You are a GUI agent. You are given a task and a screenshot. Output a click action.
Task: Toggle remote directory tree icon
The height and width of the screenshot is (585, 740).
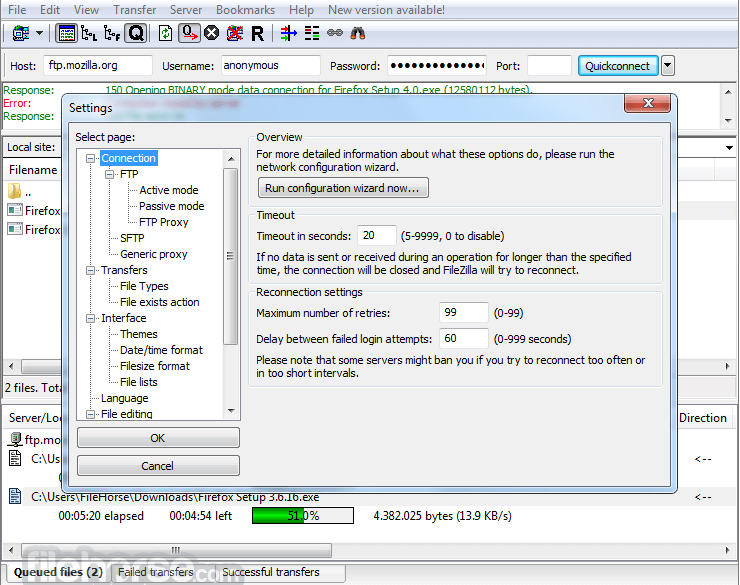112,33
